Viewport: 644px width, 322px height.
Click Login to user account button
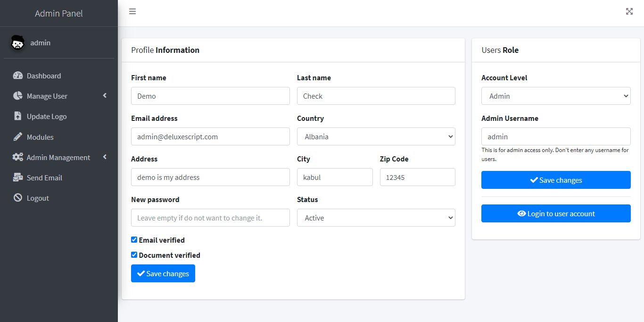[556, 213]
